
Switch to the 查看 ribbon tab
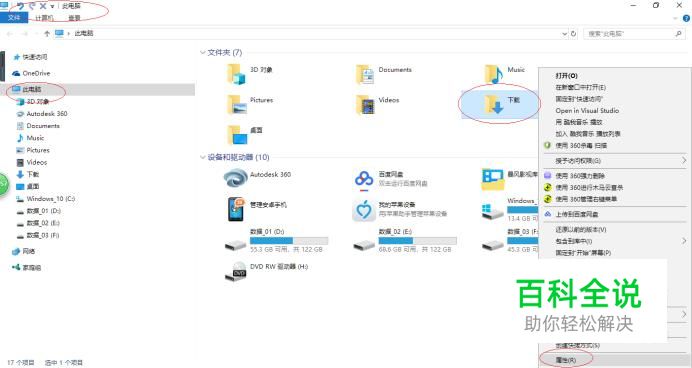coord(74,18)
